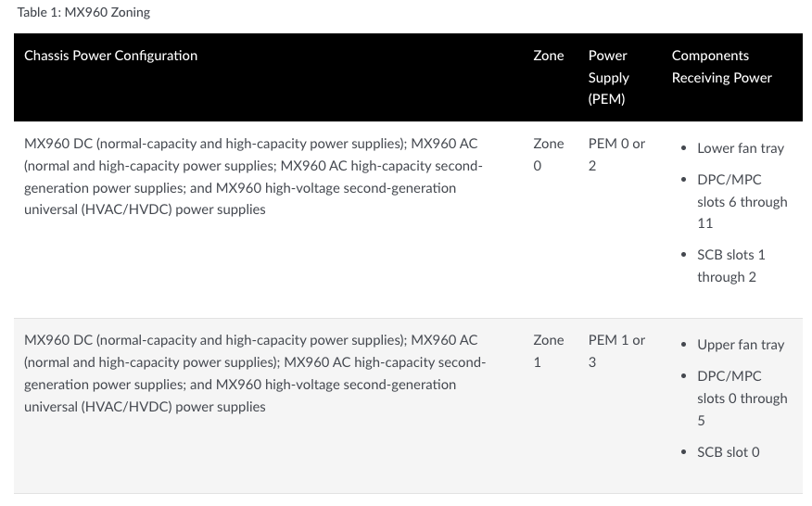Click the Table 1: MX960 Zoning caption

[83, 12]
